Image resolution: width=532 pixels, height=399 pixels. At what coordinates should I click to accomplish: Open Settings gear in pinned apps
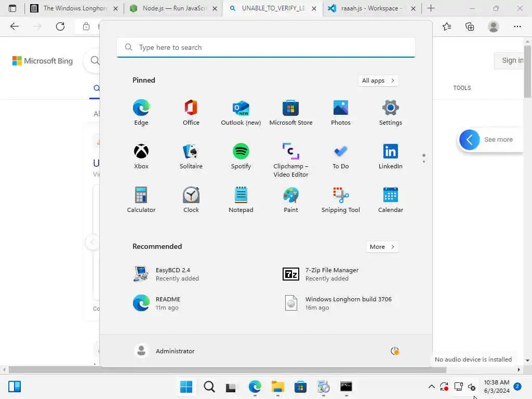(x=391, y=113)
